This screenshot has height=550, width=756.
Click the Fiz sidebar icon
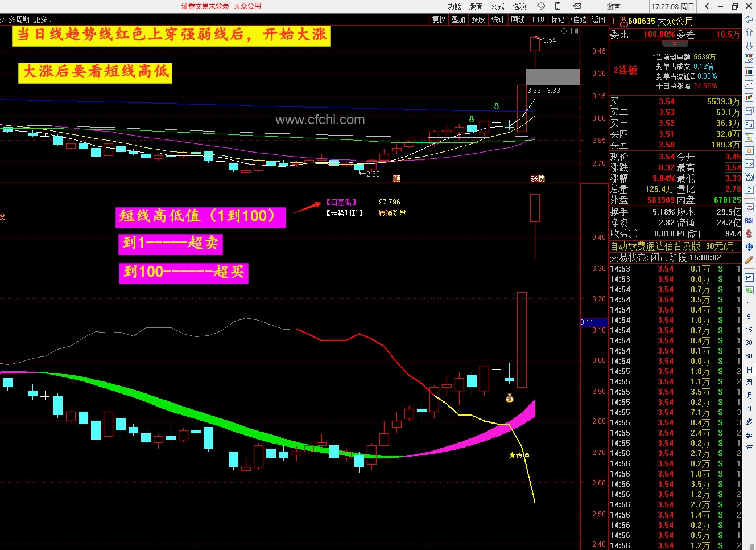749,163
